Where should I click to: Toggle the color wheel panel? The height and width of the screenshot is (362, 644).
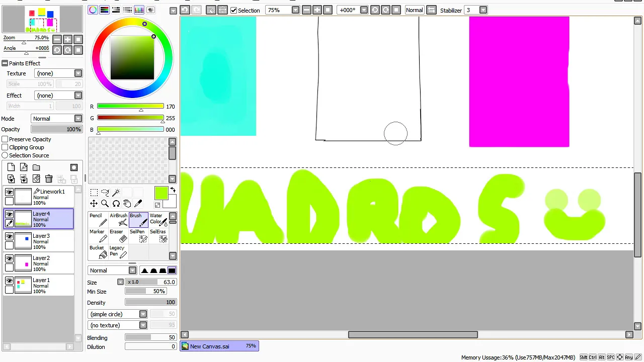point(93,10)
